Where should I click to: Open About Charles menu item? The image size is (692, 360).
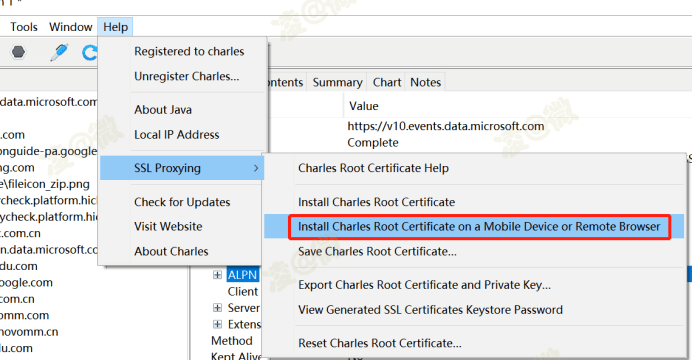pos(171,251)
